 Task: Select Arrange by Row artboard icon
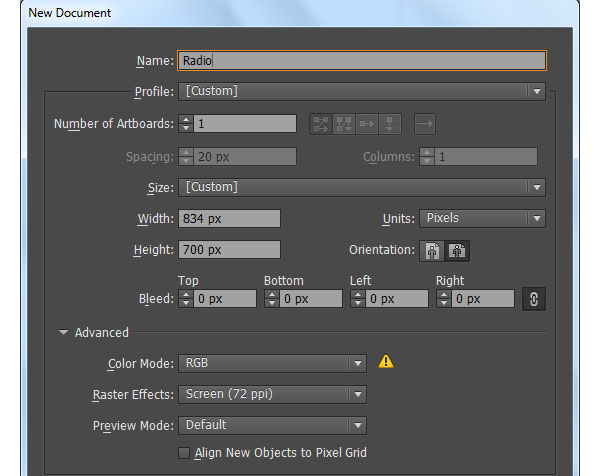[367, 124]
